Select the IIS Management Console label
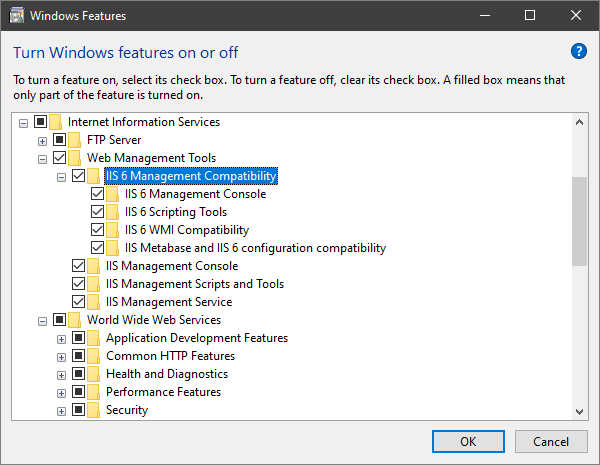Screen dimensions: 600x465 172,266
